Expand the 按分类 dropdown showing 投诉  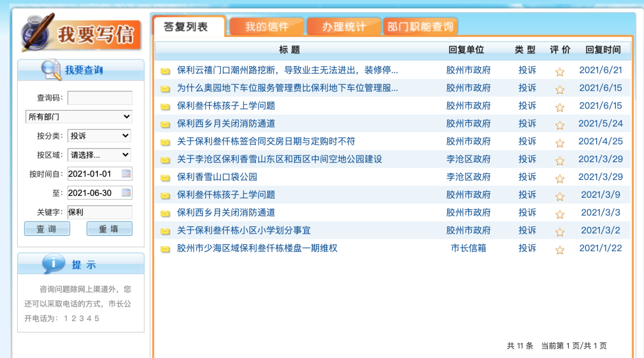(x=100, y=136)
